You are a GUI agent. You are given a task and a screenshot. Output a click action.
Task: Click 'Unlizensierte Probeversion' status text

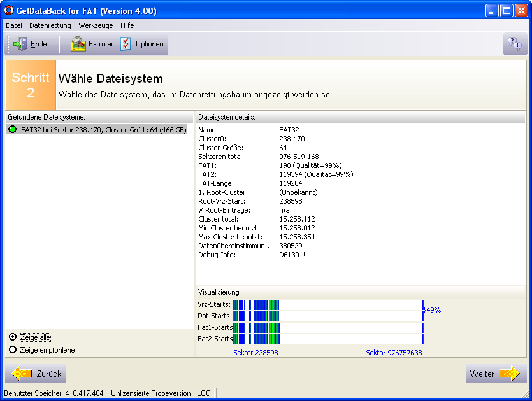pyautogui.click(x=151, y=393)
